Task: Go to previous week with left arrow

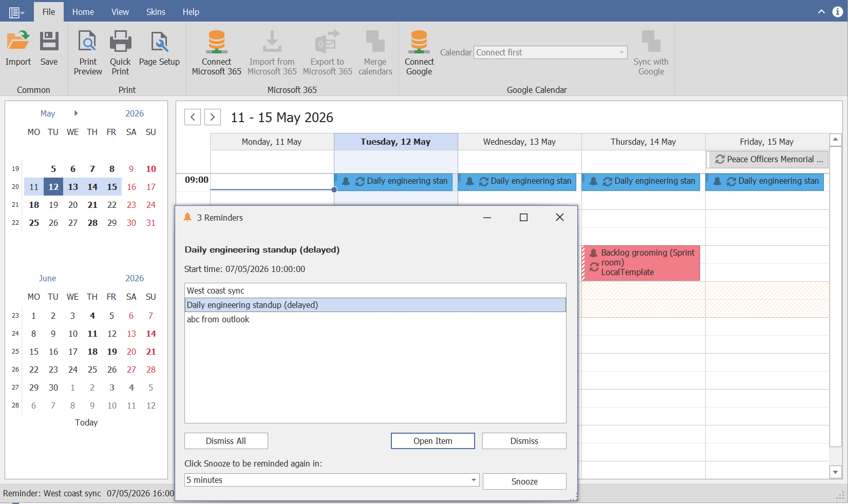Action: tap(193, 117)
